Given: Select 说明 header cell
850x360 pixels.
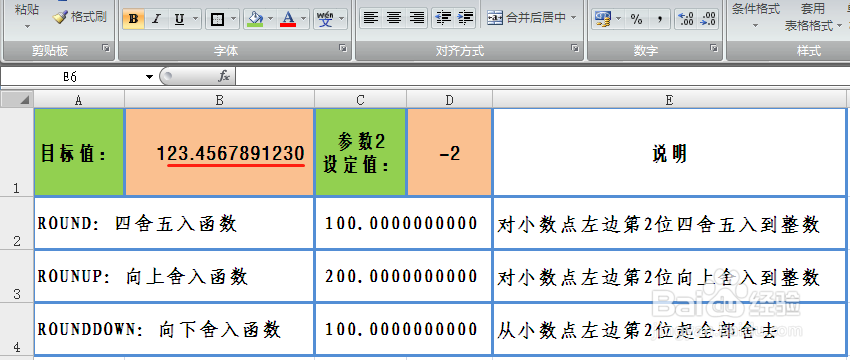Looking at the screenshot, I should tap(669, 152).
